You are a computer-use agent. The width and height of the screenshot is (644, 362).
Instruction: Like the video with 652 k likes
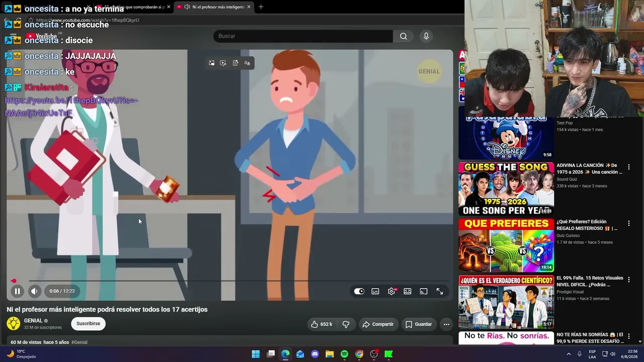click(321, 324)
